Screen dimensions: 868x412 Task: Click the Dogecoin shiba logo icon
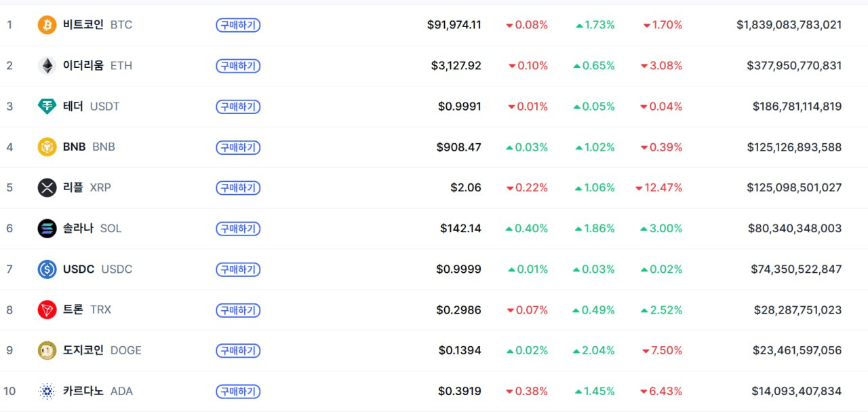(47, 351)
